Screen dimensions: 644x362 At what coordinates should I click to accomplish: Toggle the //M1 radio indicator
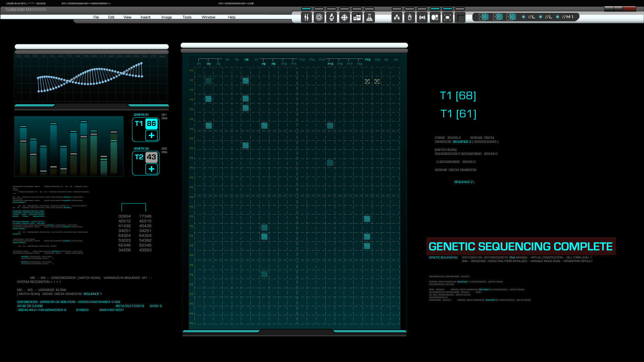(x=557, y=17)
